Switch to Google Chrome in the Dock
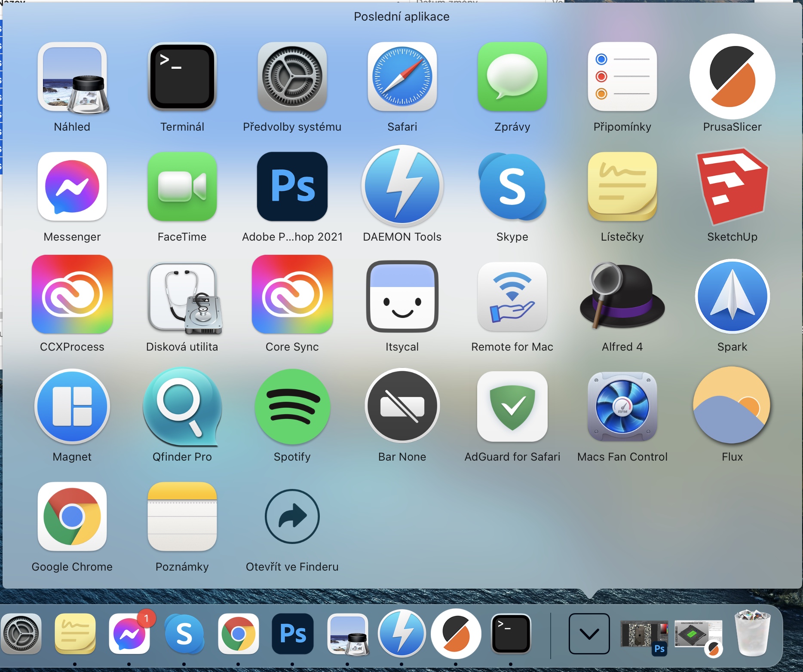Viewport: 803px width, 672px height. click(x=238, y=634)
